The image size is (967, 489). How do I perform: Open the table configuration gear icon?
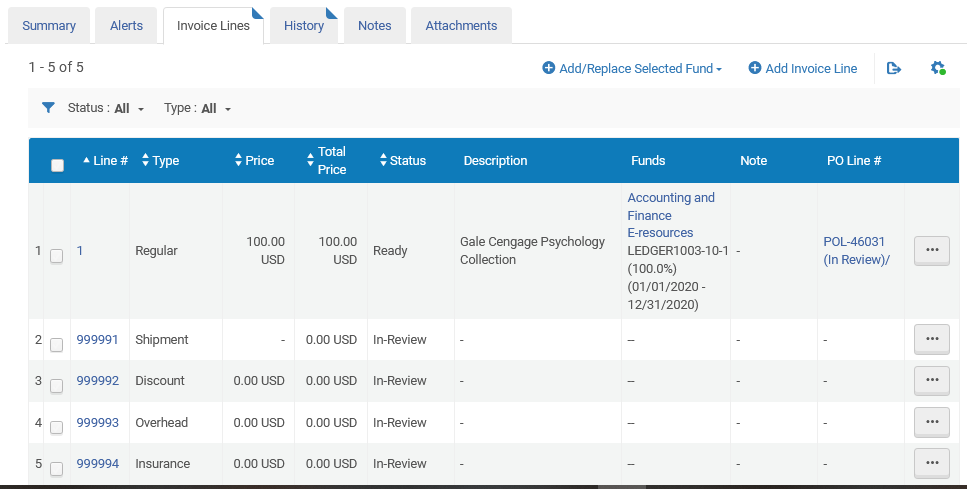[937, 68]
